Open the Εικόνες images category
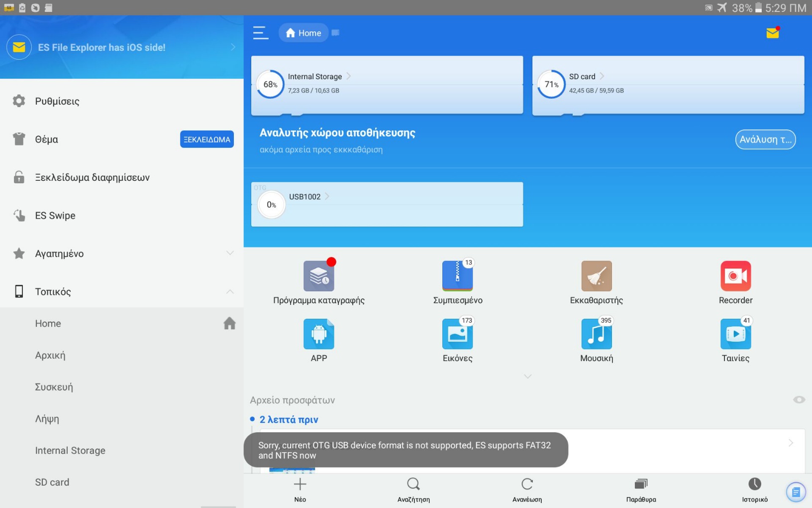 (457, 334)
